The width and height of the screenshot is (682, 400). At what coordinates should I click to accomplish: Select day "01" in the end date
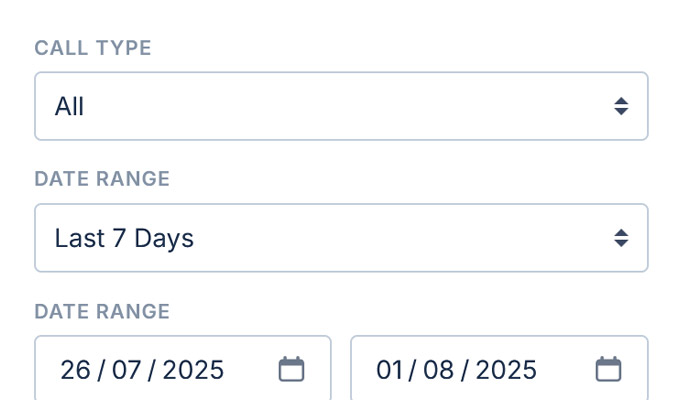point(389,370)
